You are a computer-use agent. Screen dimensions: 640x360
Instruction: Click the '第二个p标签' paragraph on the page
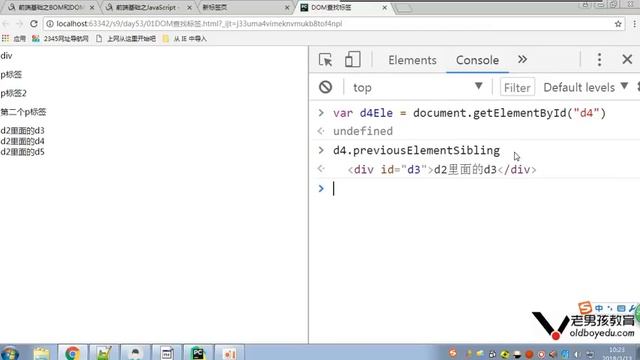point(23,112)
